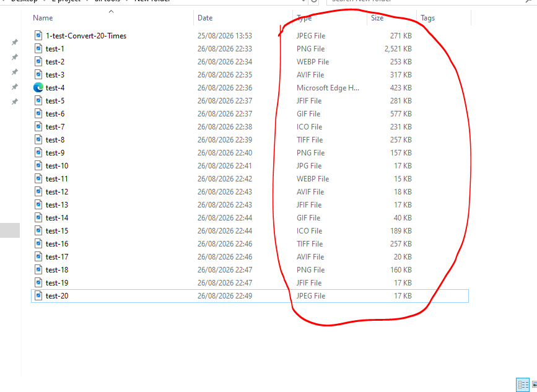This screenshot has width=537, height=392.
Task: Click the image icon beside test-3
Action: click(38, 75)
